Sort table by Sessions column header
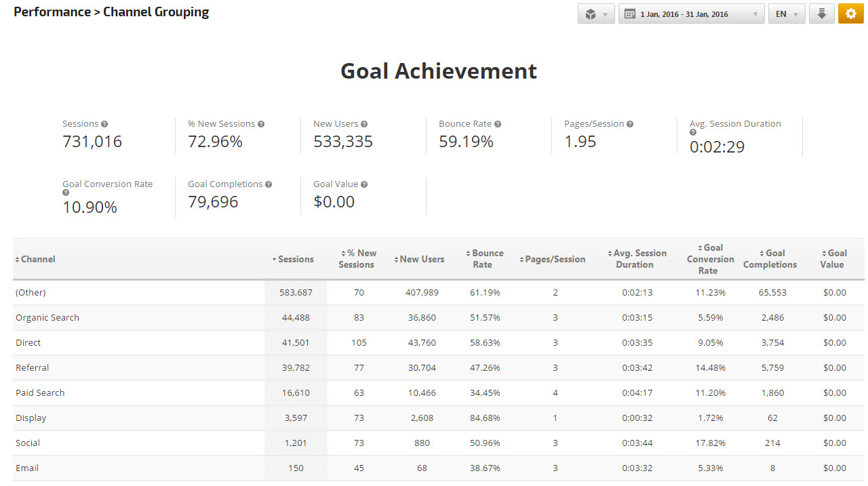This screenshot has width=868, height=486. pos(296,259)
